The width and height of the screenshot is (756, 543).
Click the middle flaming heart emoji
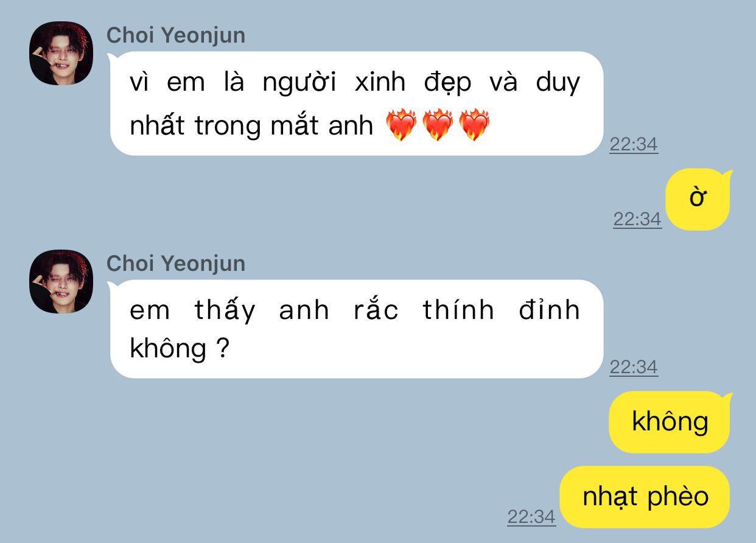point(438,125)
